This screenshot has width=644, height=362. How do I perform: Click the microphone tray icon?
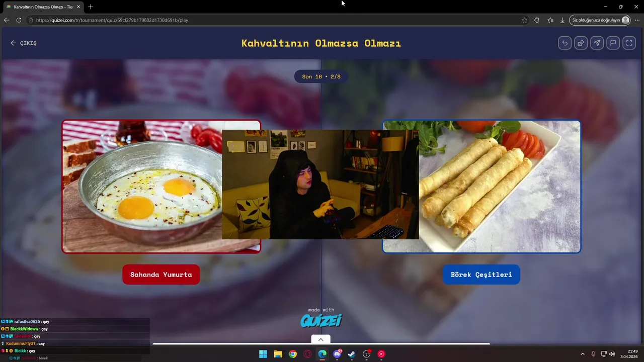pyautogui.click(x=593, y=354)
